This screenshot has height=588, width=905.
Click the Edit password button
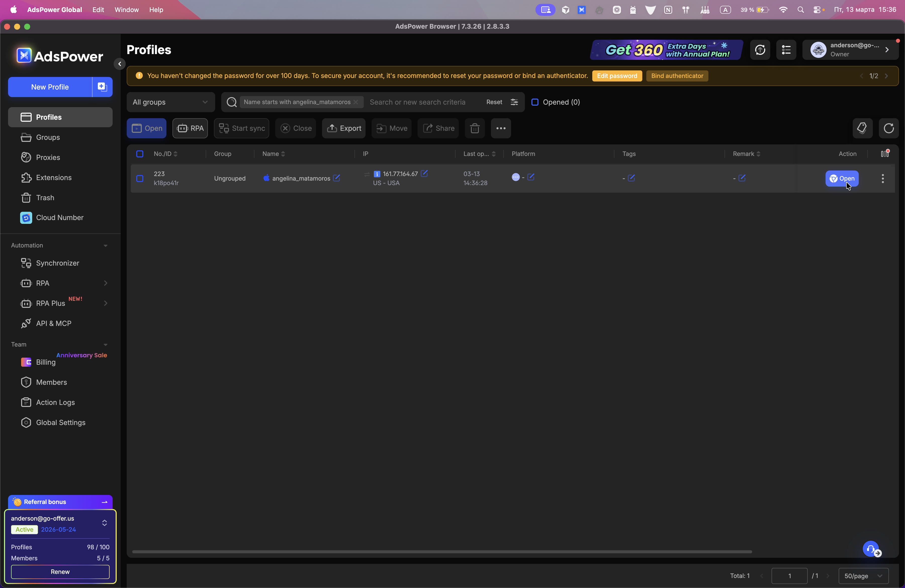[617, 76]
